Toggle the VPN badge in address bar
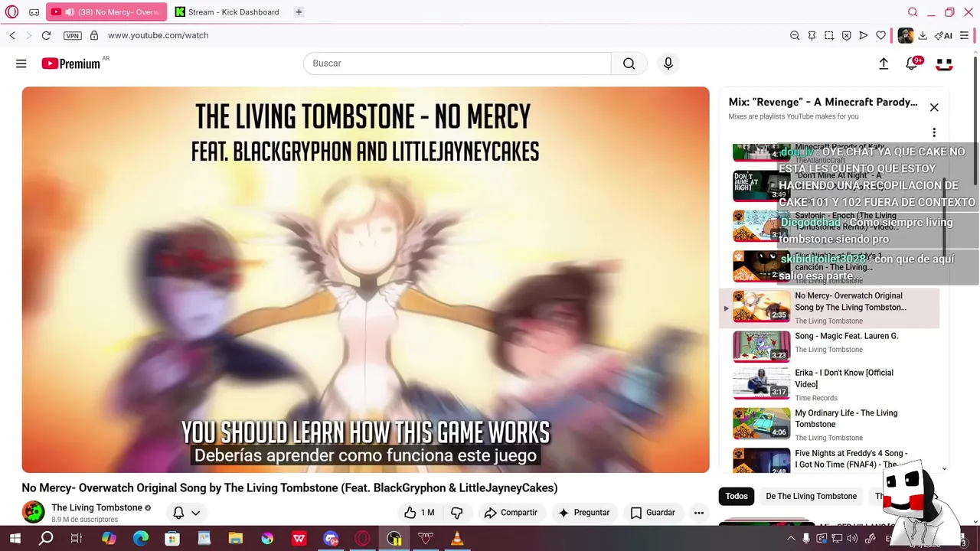 tap(73, 35)
